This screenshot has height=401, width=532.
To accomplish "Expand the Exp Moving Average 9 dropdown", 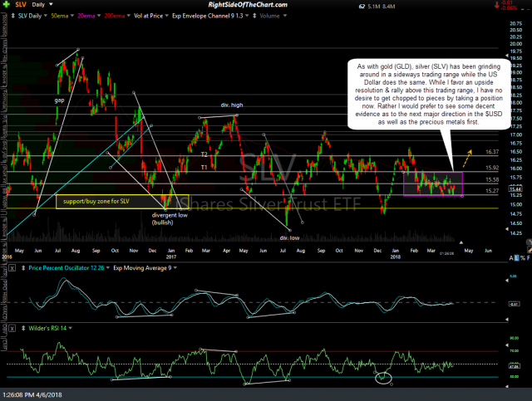I will (175, 268).
